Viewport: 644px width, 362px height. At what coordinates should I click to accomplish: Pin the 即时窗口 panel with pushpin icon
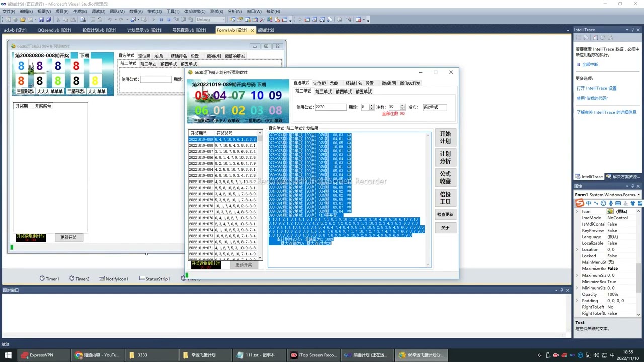pyautogui.click(x=562, y=290)
